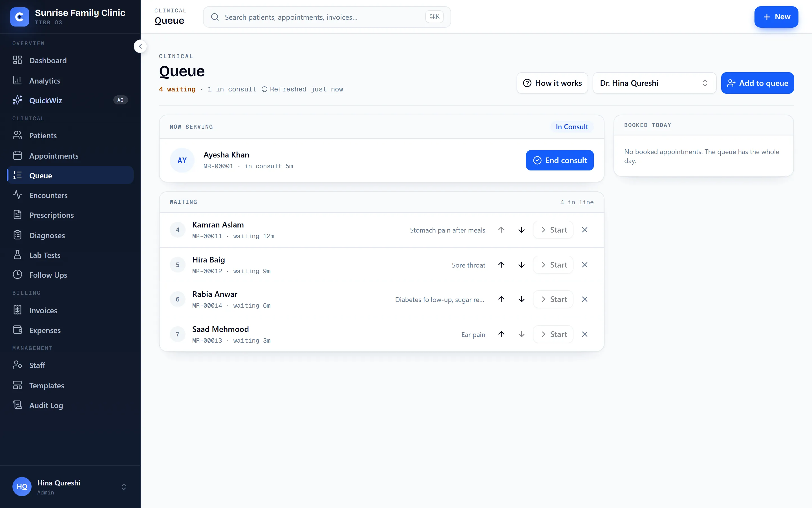Viewport: 812px width, 508px height.
Task: Click the End consult button
Action: click(560, 160)
